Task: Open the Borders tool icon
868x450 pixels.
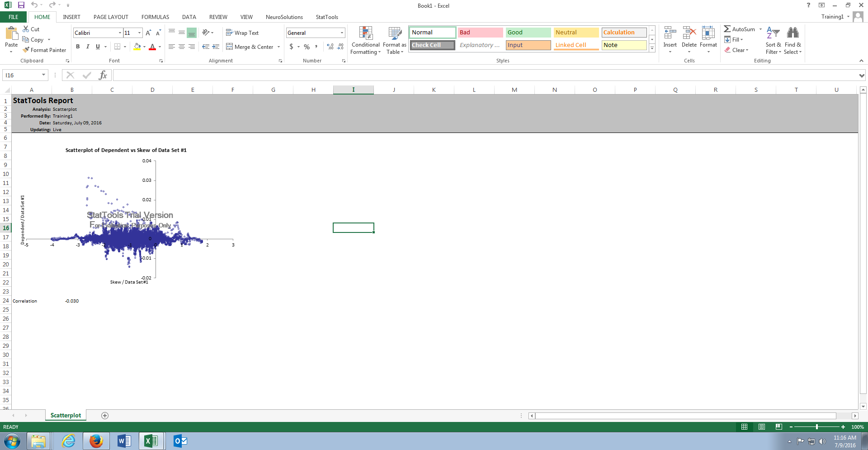Action: pyautogui.click(x=118, y=47)
